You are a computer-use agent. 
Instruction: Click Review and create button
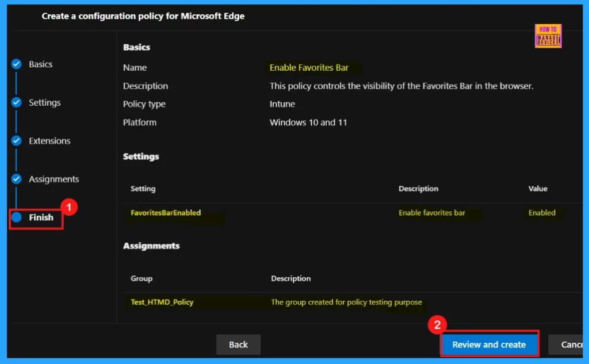click(x=489, y=344)
